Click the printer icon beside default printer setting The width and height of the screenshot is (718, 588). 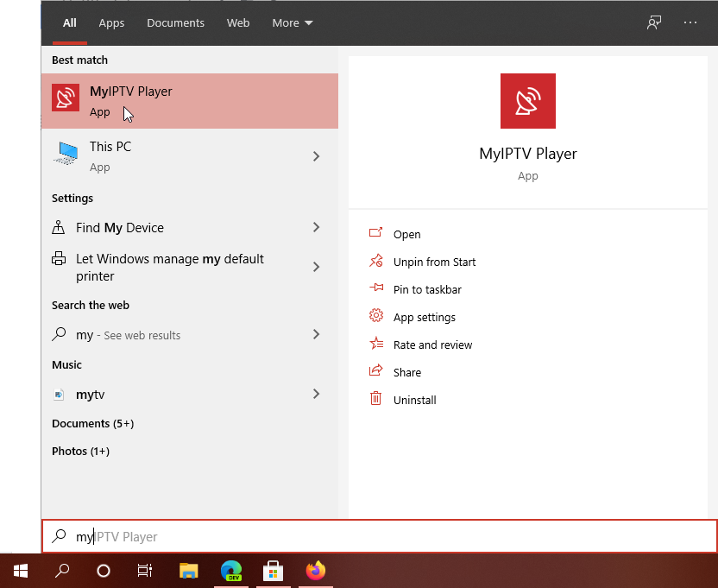click(59, 258)
